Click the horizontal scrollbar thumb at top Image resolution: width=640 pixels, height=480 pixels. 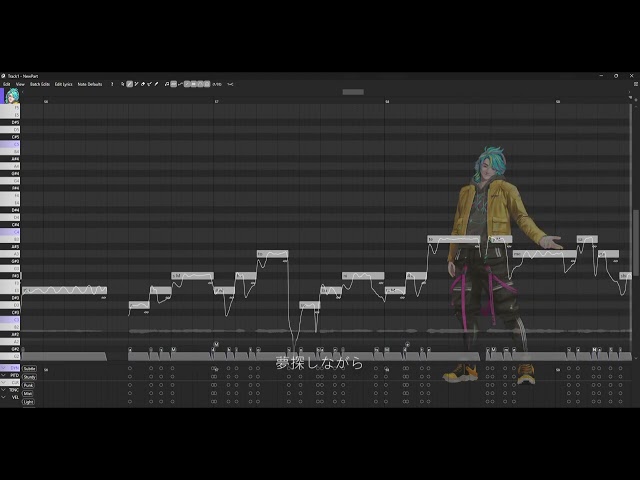[353, 92]
